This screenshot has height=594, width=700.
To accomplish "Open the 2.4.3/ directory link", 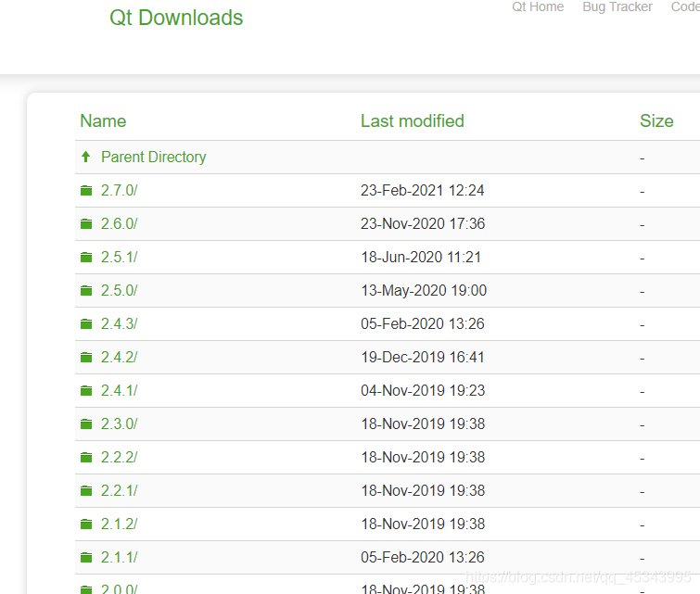I will (x=120, y=323).
